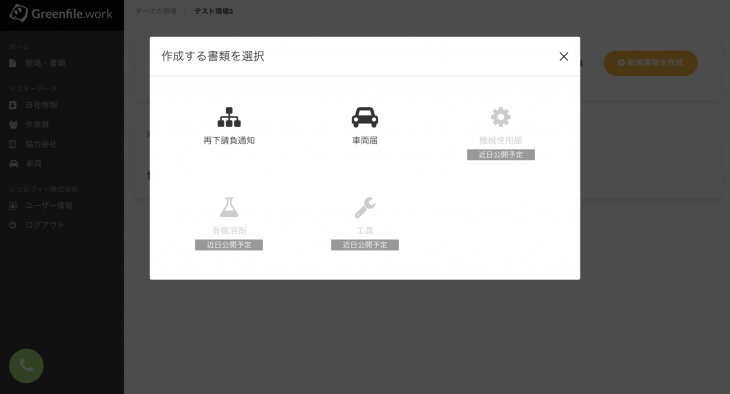The width and height of the screenshot is (730, 394).
Task: Click ログアウト in the sidebar
Action: point(45,225)
